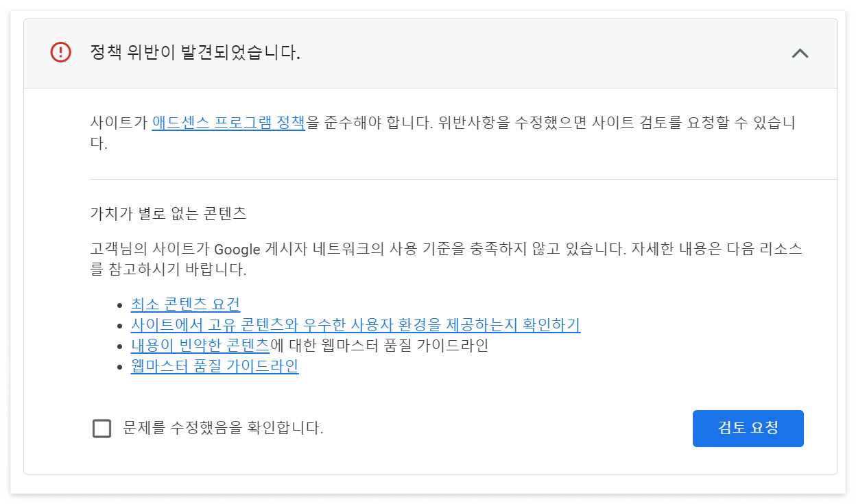Click the first bullet link about content requirements
Screen dimensions: 856x504
[185, 304]
